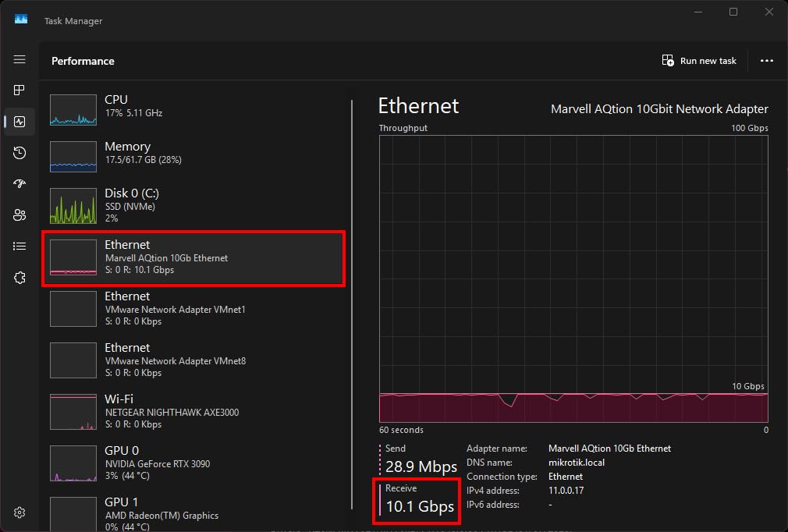Viewport: 788px width, 532px height.
Task: Open the Startup apps page icon
Action: coord(20,184)
